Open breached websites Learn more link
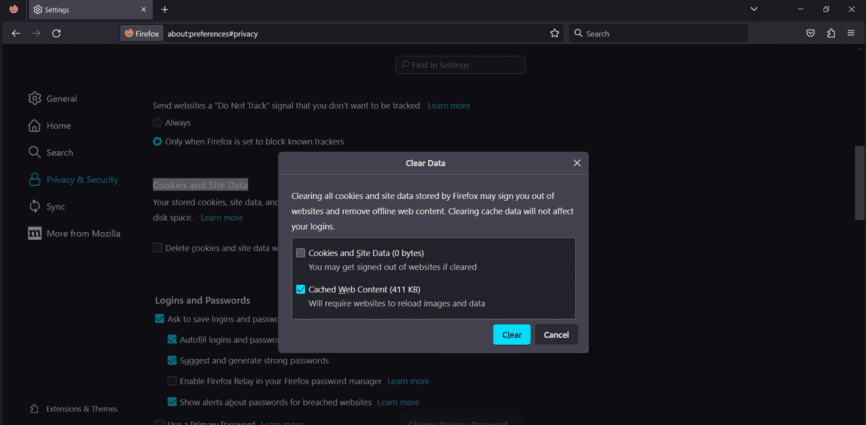The image size is (866, 425). click(398, 402)
